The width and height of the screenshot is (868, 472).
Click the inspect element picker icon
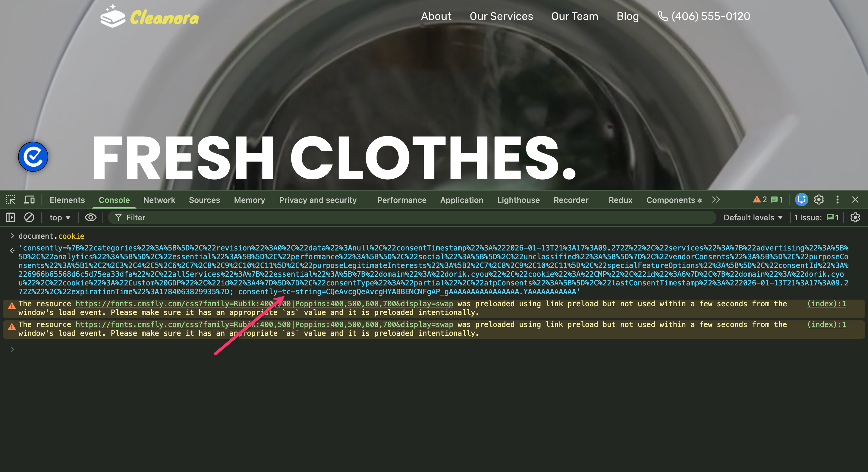point(11,200)
